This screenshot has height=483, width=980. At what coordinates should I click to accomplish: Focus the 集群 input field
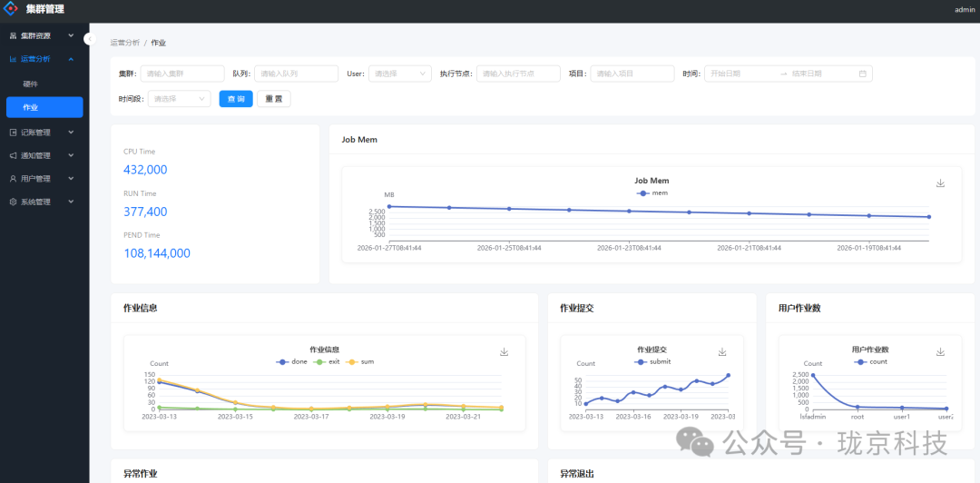click(182, 74)
